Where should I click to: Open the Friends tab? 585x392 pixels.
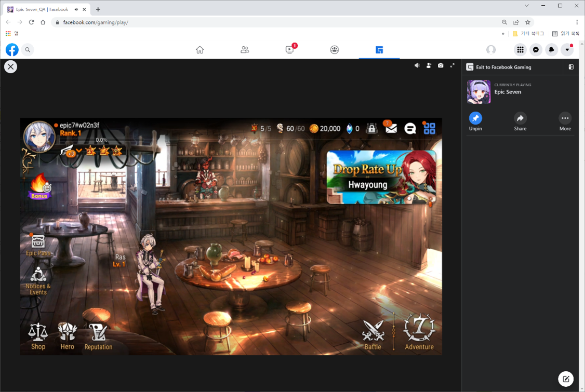click(x=245, y=50)
